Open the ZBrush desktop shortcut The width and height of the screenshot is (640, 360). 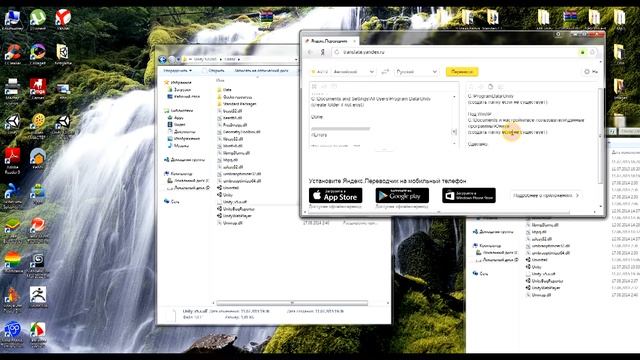(x=38, y=296)
